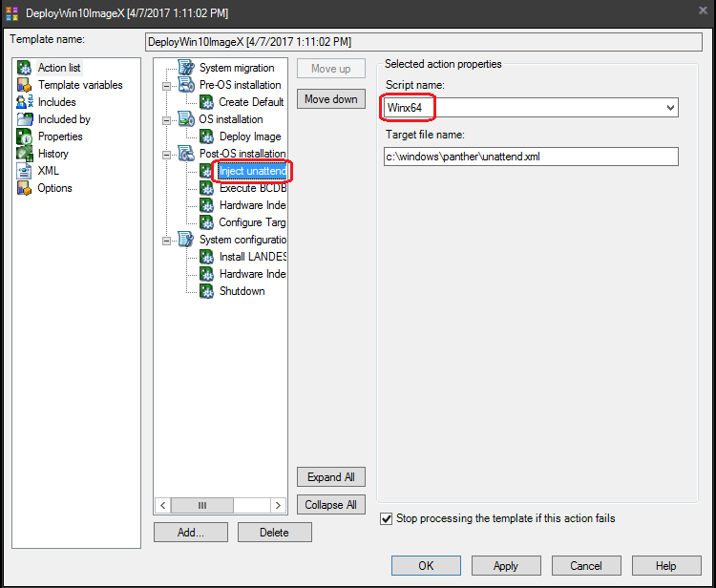Select the Create Default action
The image size is (716, 588).
tap(251, 102)
